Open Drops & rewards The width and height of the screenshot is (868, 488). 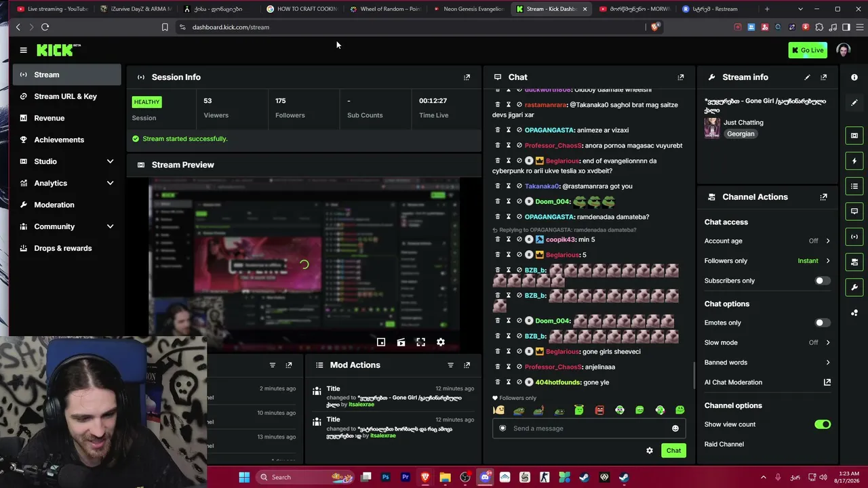coord(66,248)
